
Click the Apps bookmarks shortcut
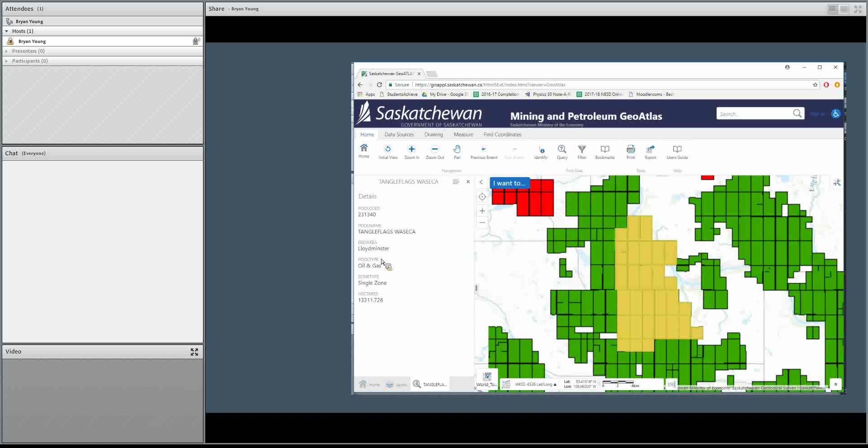[x=366, y=94]
